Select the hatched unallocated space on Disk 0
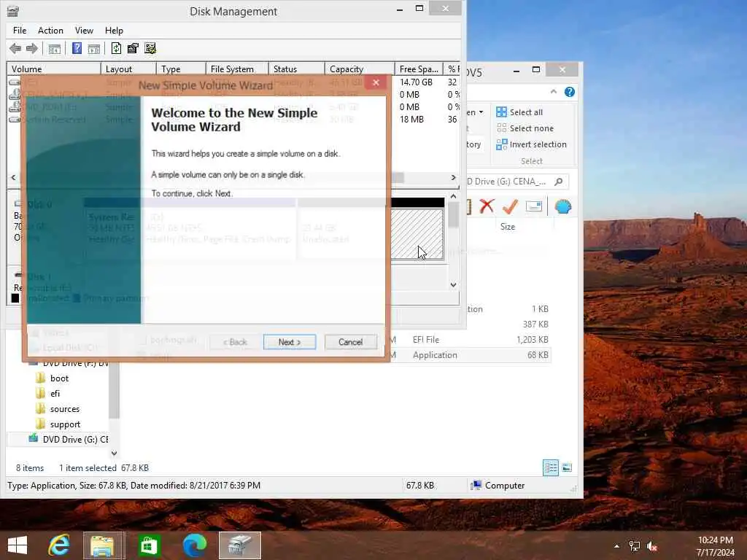The image size is (747, 560). 417,234
